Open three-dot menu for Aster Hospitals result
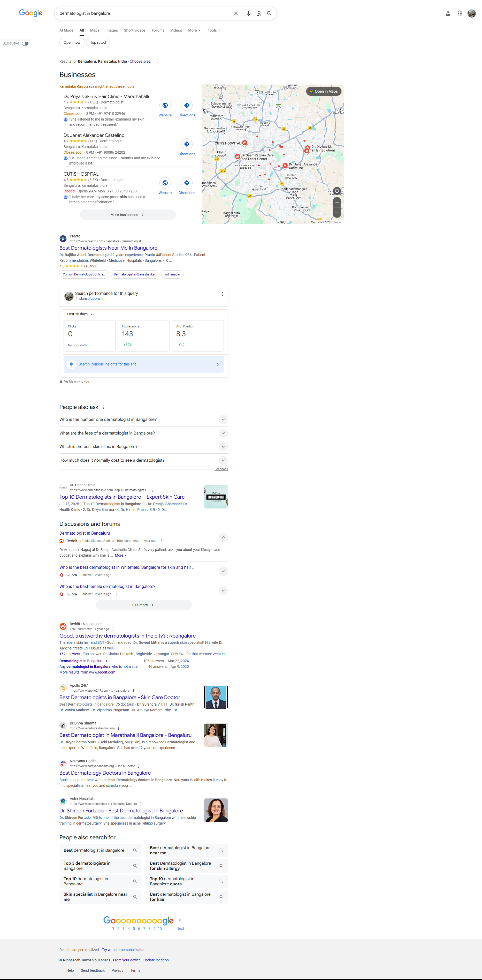The image size is (482, 980). (x=141, y=804)
